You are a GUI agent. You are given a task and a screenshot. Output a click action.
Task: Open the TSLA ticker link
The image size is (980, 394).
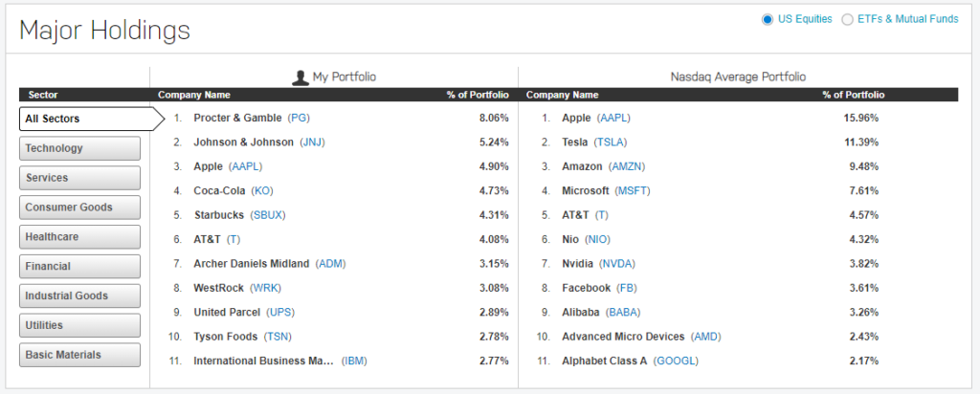pos(610,142)
